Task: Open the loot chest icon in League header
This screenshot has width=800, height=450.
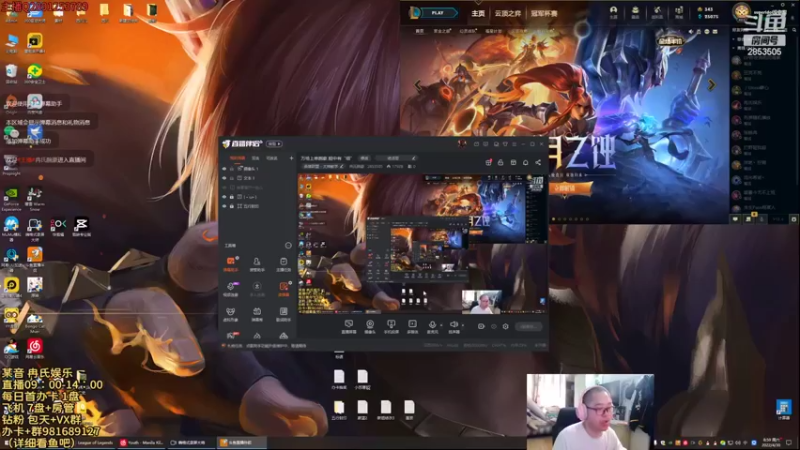Action: tap(635, 12)
